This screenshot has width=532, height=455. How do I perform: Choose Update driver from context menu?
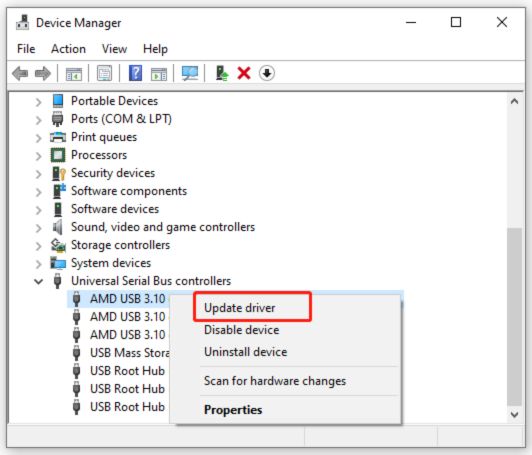point(240,308)
